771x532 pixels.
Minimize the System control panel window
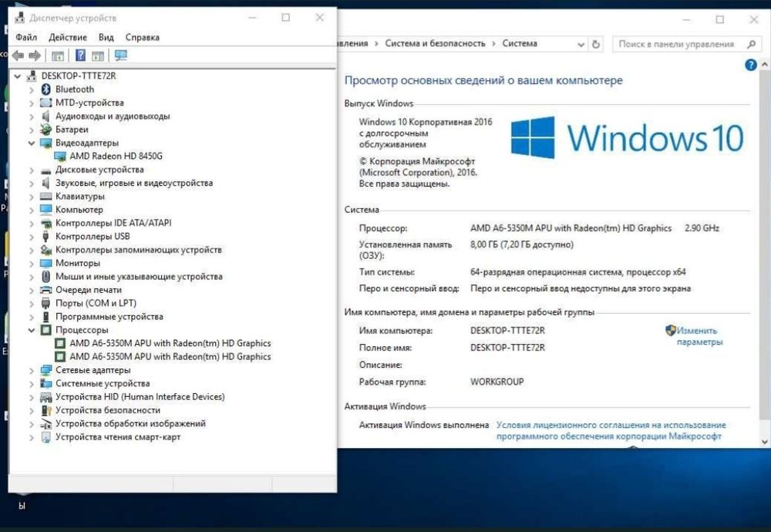click(x=686, y=20)
